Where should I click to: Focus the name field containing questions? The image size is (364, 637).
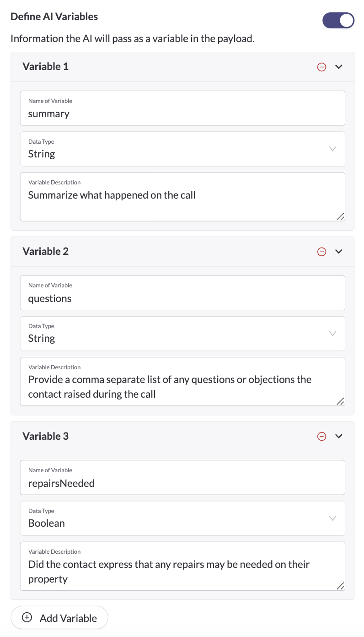tap(182, 293)
